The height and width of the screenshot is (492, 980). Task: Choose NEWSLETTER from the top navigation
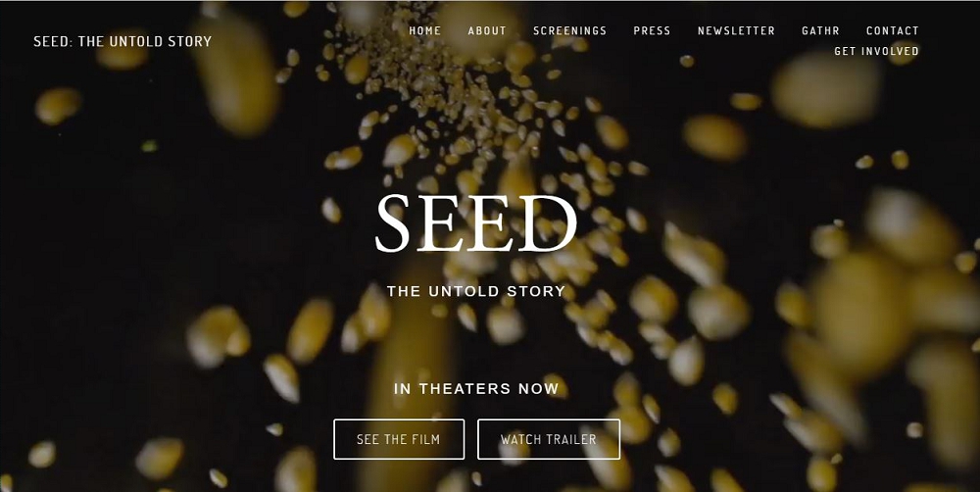[x=736, y=30]
